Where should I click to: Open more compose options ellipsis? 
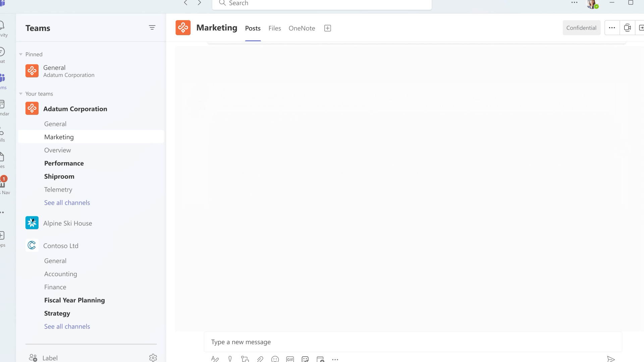coord(335,359)
